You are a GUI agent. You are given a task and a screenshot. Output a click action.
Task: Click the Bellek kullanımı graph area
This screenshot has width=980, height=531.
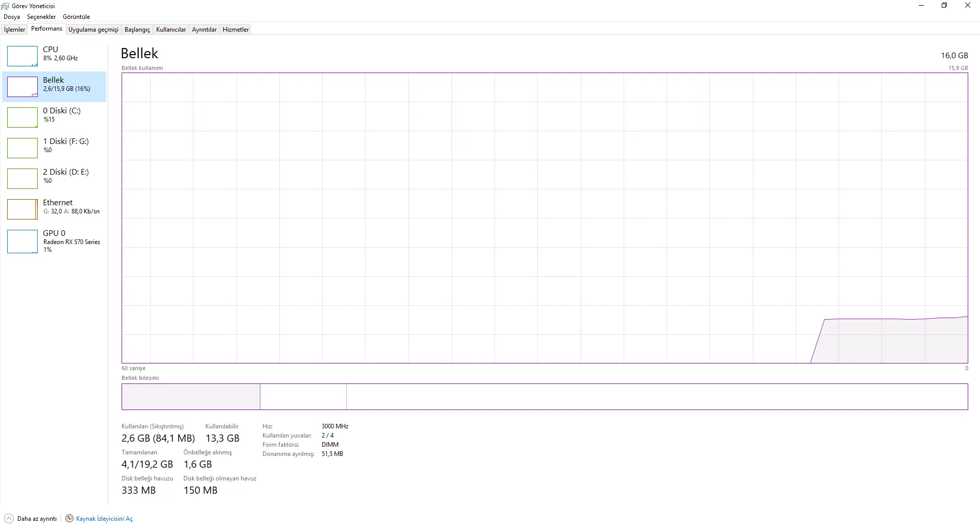[x=544, y=218]
